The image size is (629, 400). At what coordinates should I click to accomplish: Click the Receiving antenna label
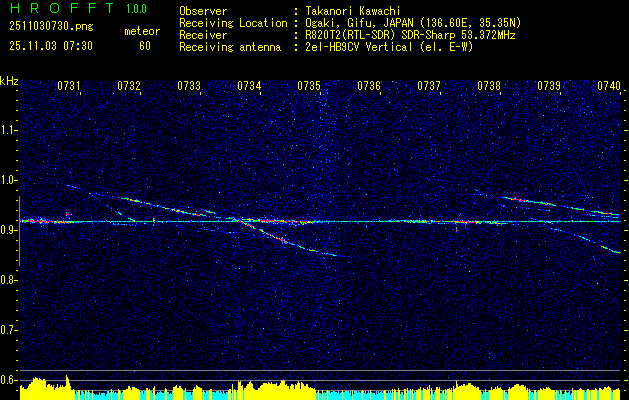click(230, 47)
